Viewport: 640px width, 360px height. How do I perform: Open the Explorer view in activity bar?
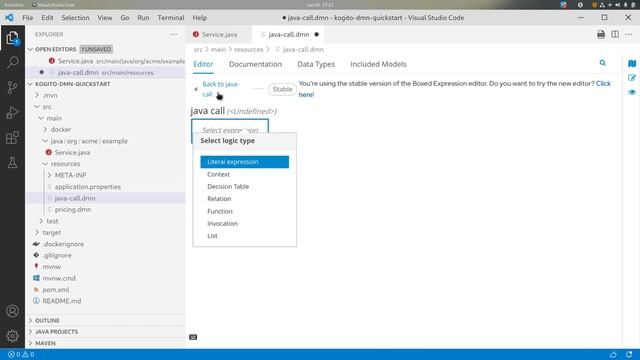[12, 38]
